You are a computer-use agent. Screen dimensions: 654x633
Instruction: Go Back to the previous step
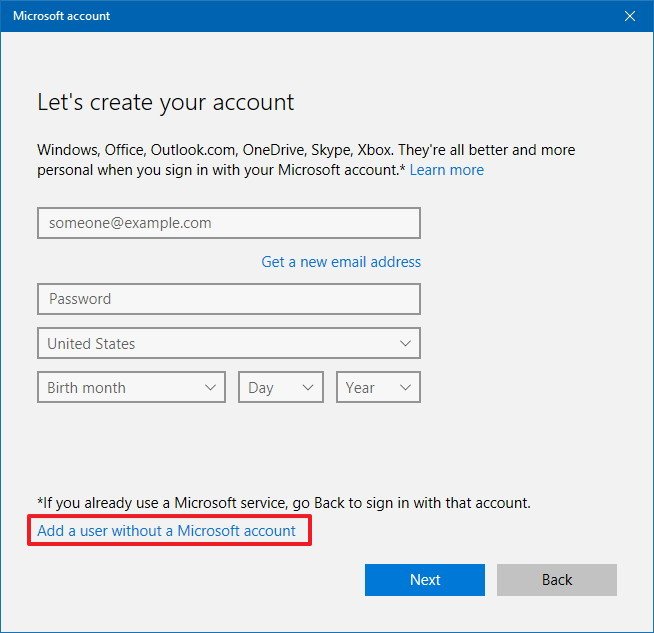[557, 580]
